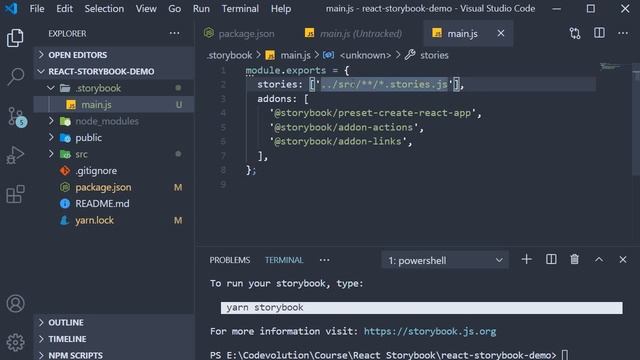640x360 pixels.
Task: Open the Edit menu
Action: 64,9
